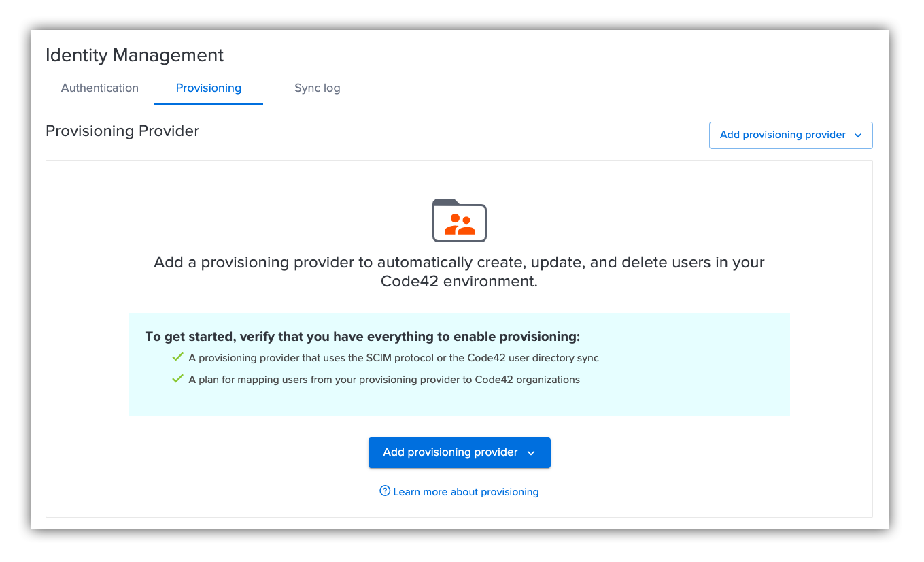Open the chevron on the blue provider button
This screenshot has width=924, height=562.
tap(531, 452)
